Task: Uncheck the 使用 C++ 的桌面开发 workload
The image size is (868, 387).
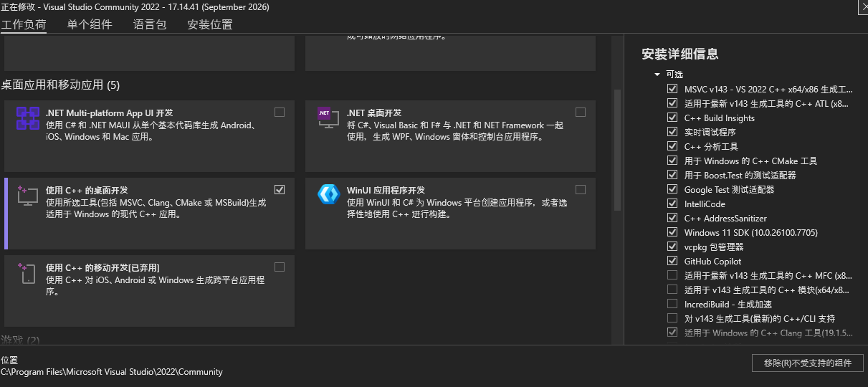Action: tap(280, 190)
